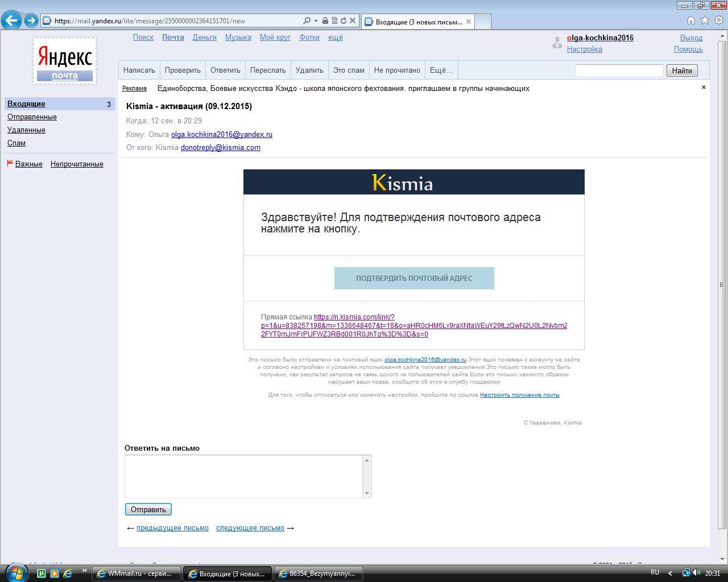Open olga-kochkina2016 account link
Viewport: 728px width, 582px height.
pos(600,38)
